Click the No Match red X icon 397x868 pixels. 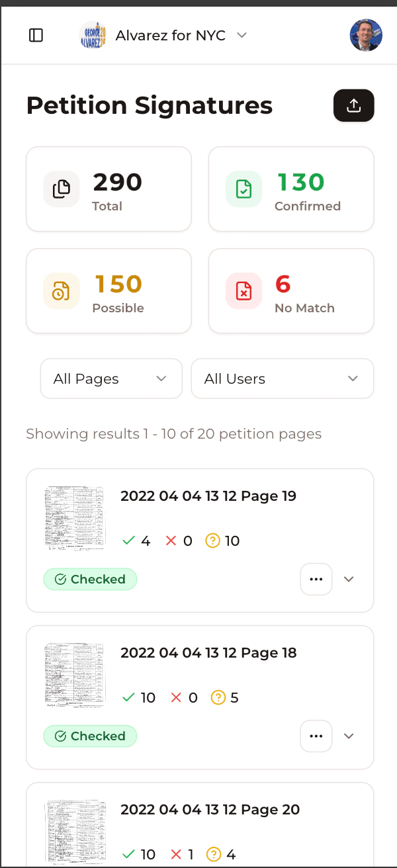coord(243,290)
